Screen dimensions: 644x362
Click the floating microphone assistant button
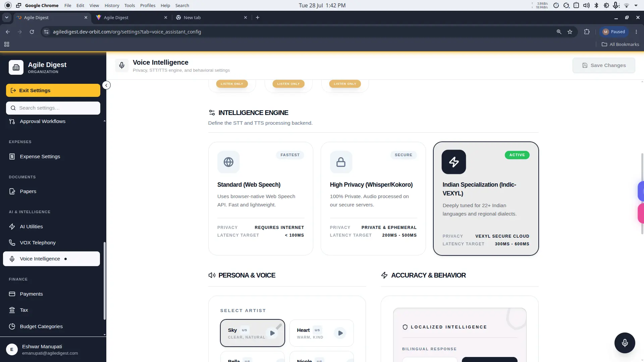coord(625,343)
